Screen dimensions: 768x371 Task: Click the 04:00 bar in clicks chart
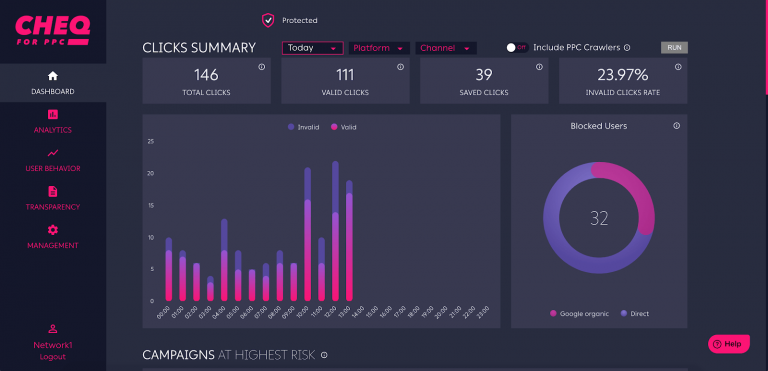(224, 260)
